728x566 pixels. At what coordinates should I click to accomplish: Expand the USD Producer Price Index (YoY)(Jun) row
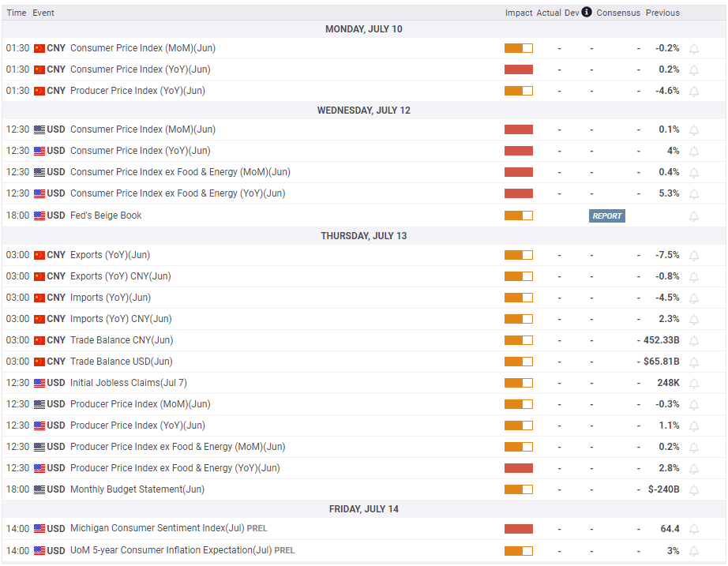click(x=137, y=425)
